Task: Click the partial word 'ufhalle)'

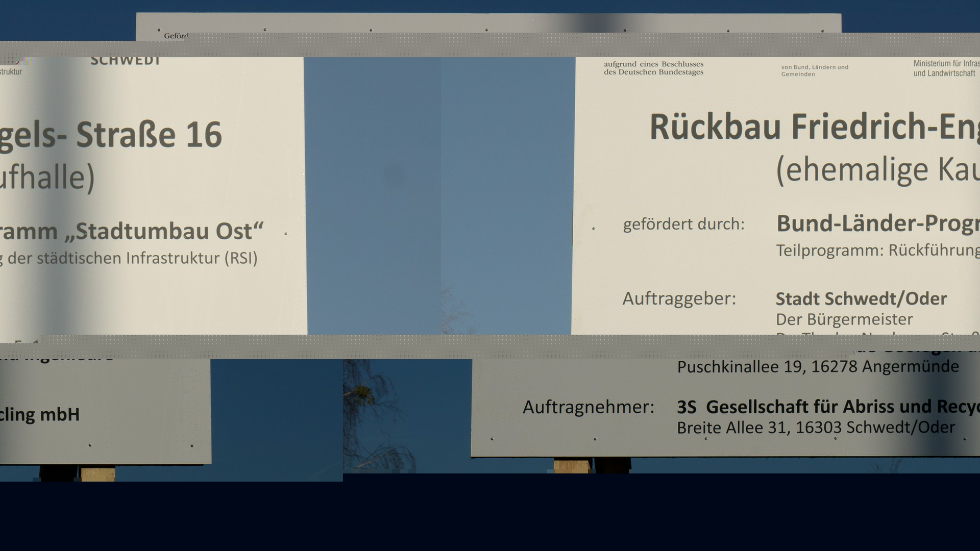Action: click(47, 177)
